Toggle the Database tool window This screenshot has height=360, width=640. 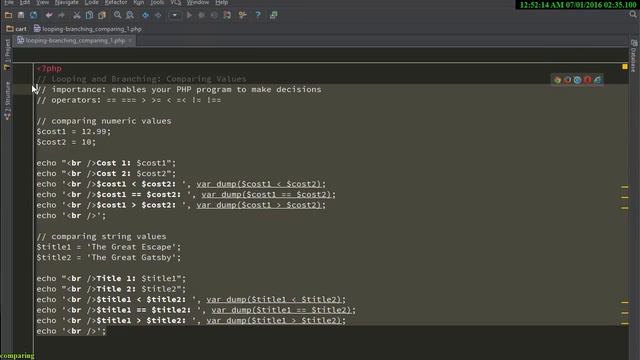pos(633,56)
